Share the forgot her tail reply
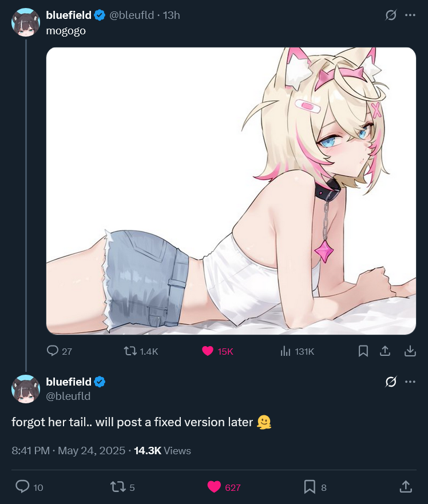This screenshot has width=428, height=504. (x=405, y=487)
